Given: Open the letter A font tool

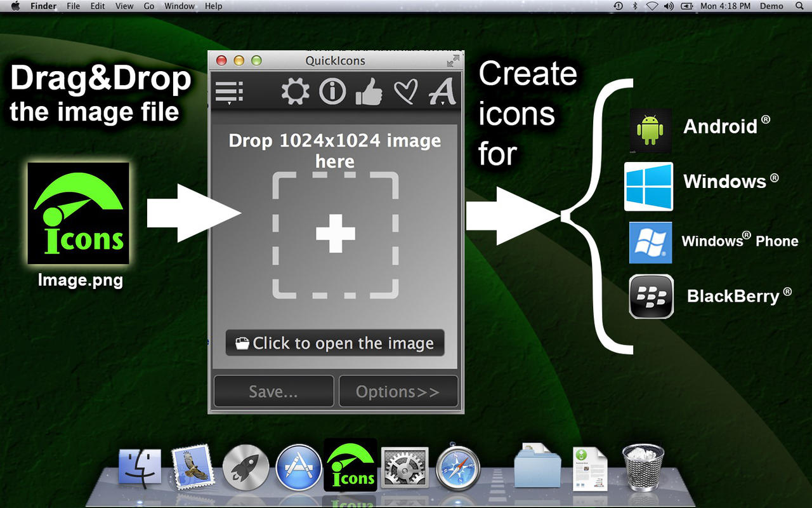Looking at the screenshot, I should 442,91.
